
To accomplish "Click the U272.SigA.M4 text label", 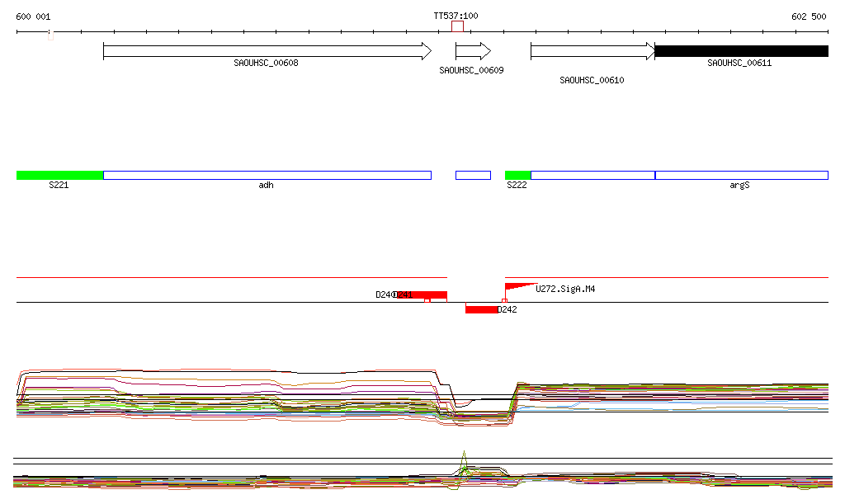I will click(x=565, y=290).
